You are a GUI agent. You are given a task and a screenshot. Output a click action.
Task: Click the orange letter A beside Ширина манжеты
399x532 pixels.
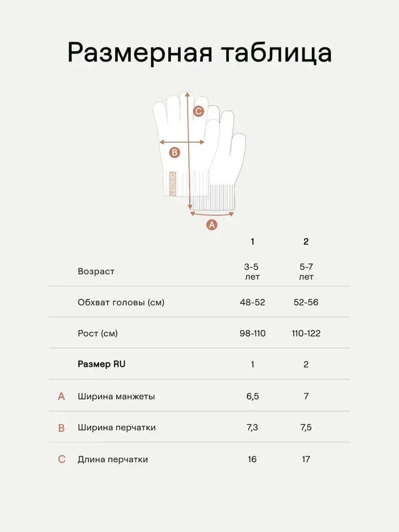coord(61,396)
